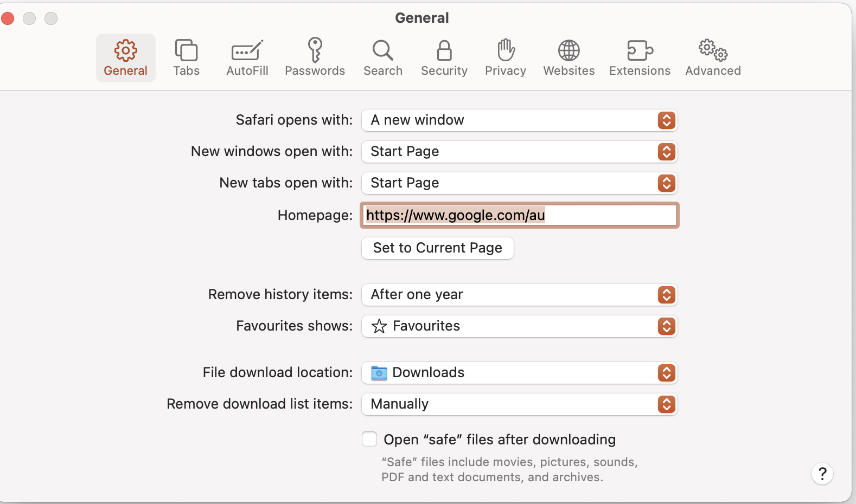The image size is (856, 504).
Task: Switch to the Passwords pane
Action: point(315,57)
